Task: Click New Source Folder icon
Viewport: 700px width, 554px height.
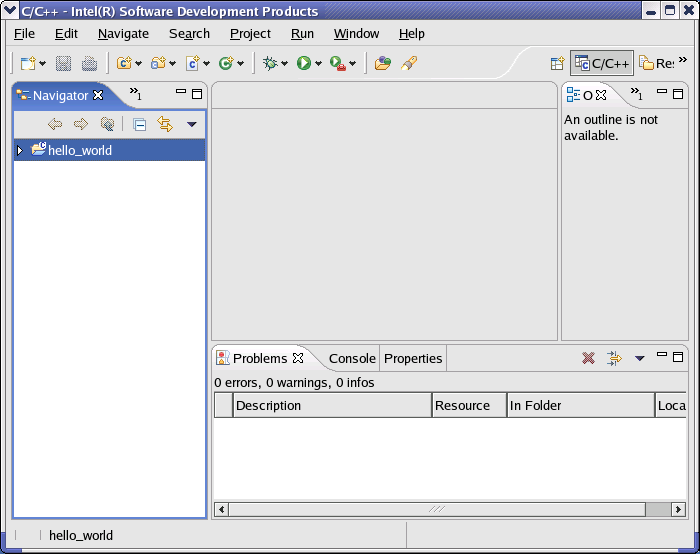Action: pyautogui.click(x=158, y=63)
